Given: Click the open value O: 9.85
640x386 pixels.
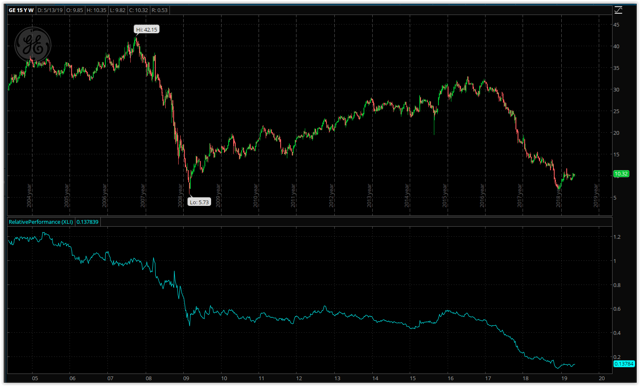Looking at the screenshot, I should point(75,10).
